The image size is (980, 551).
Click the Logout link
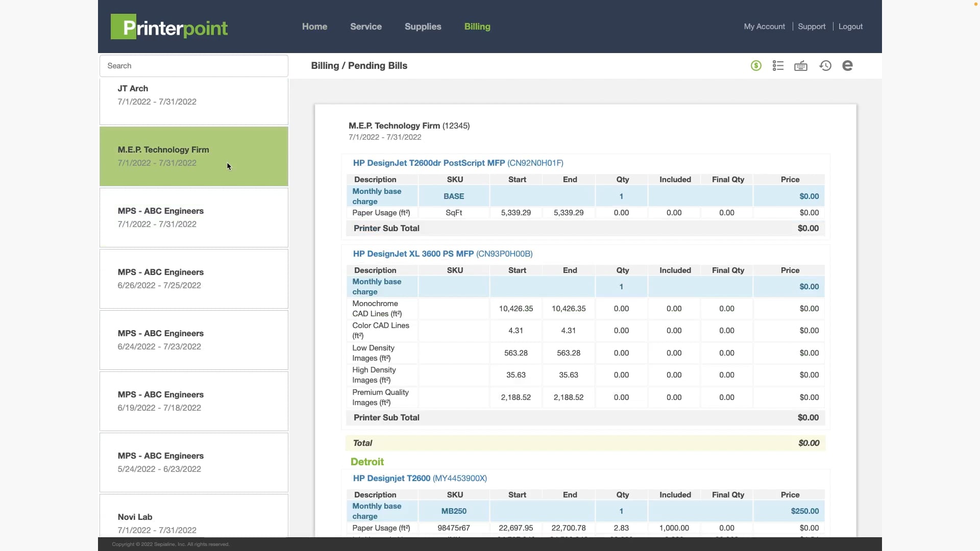tap(850, 27)
